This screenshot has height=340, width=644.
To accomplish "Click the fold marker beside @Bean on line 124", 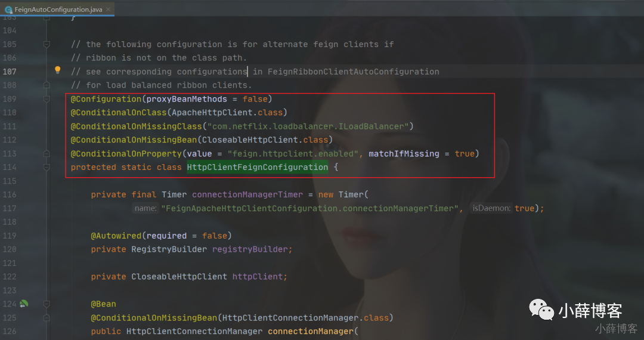I will coord(47,304).
